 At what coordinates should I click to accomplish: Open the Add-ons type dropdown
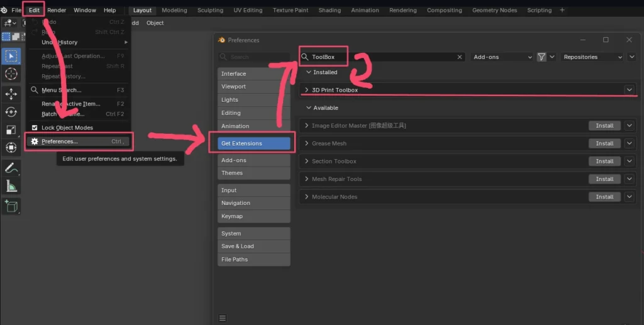point(502,57)
